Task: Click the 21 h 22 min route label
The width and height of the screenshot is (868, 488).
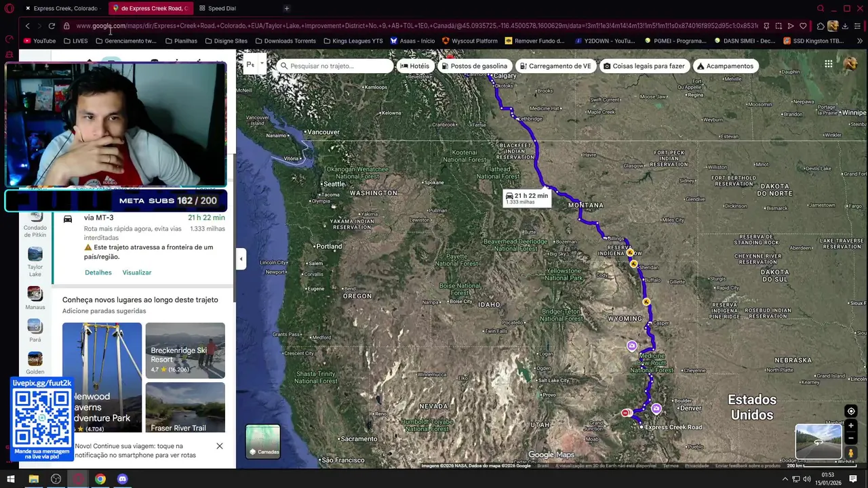Action: tap(526, 198)
